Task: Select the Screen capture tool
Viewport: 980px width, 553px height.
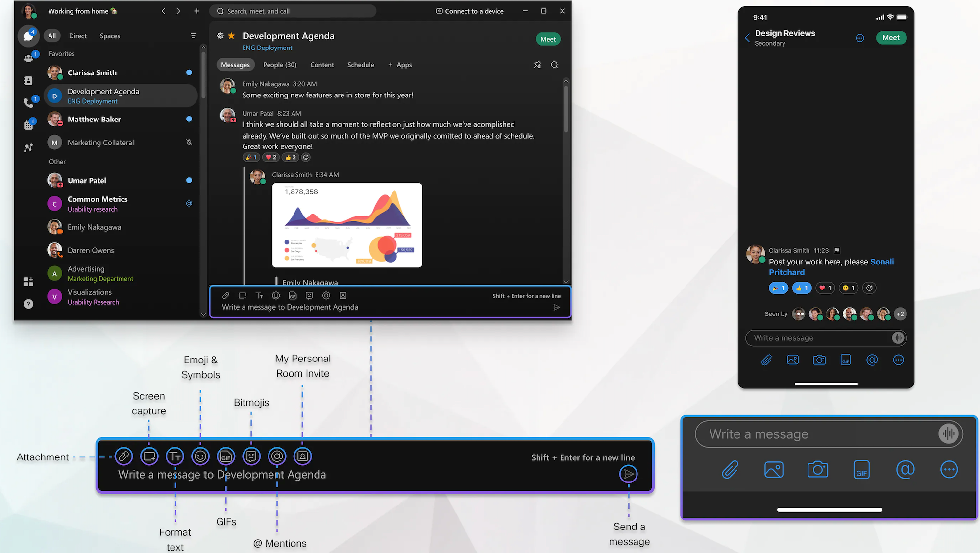Action: click(x=149, y=456)
